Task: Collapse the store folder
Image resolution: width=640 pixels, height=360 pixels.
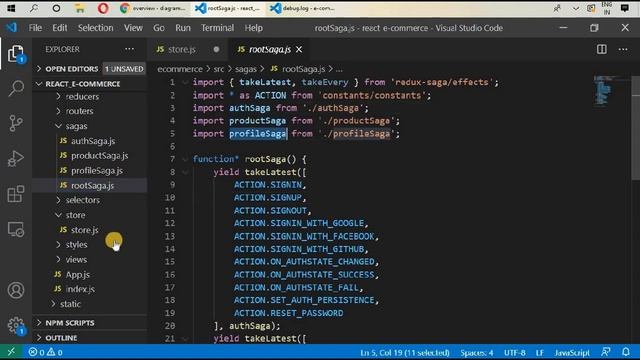Action: pyautogui.click(x=76, y=215)
